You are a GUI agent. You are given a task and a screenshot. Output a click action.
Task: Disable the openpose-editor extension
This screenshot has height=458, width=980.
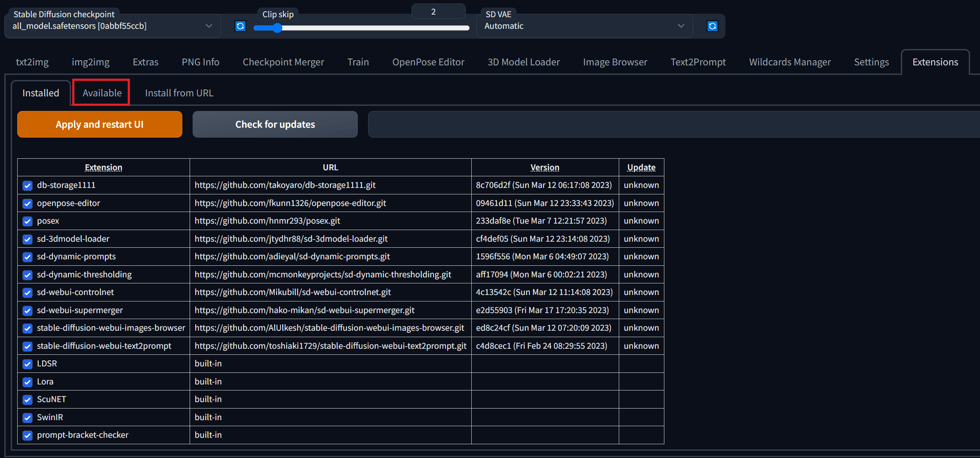[x=27, y=203]
